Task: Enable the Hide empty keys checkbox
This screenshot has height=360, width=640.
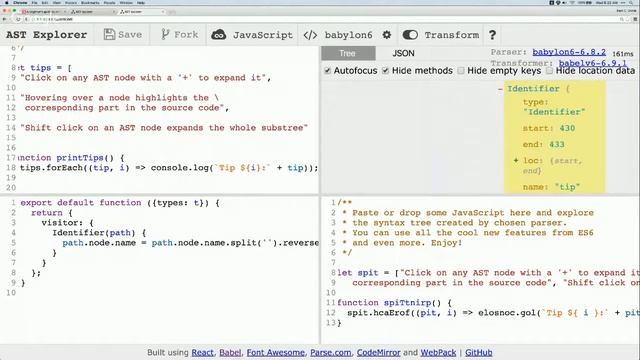Action: pyautogui.click(x=461, y=71)
